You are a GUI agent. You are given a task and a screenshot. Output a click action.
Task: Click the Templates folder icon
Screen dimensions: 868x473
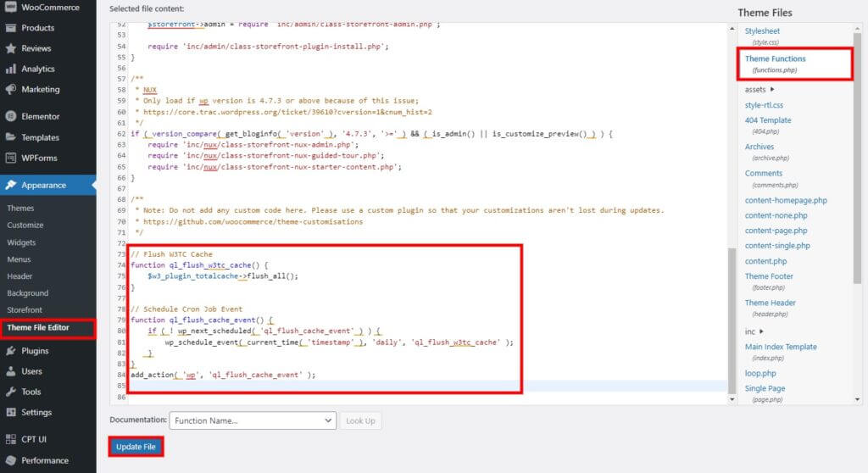pos(10,137)
